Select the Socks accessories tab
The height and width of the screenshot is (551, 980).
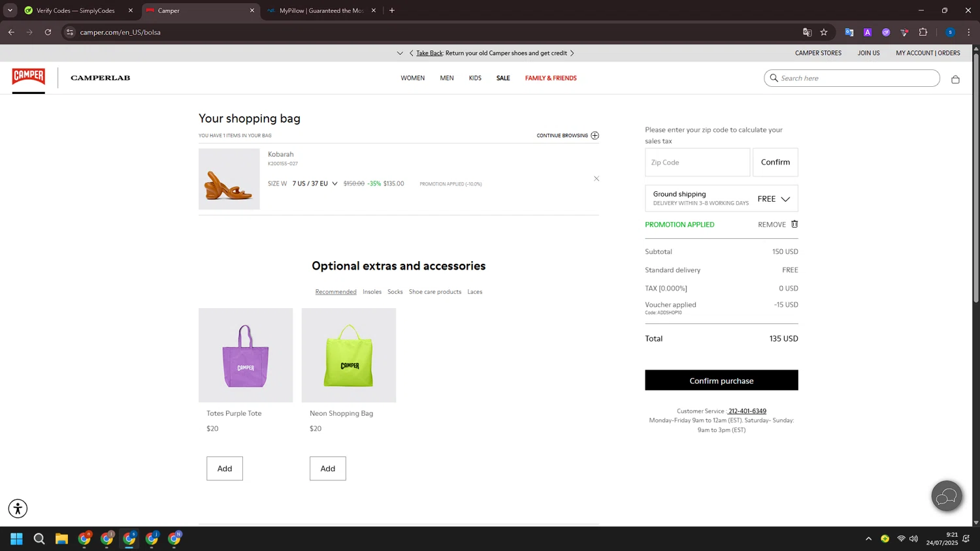click(x=395, y=292)
